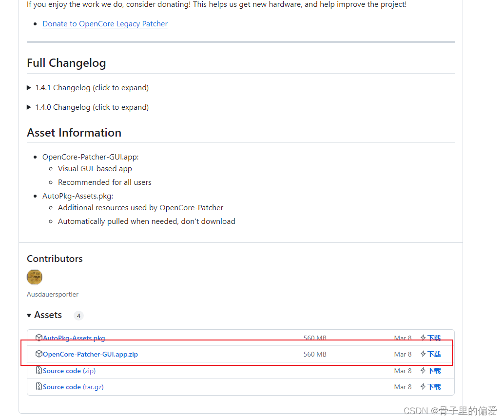504x420 pixels.
Task: Click 'Additional resources used by OpenCore-Patcher' text
Action: 140,208
